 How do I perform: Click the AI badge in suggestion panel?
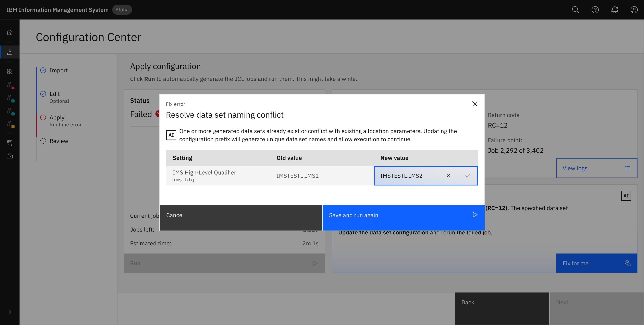coord(626,196)
